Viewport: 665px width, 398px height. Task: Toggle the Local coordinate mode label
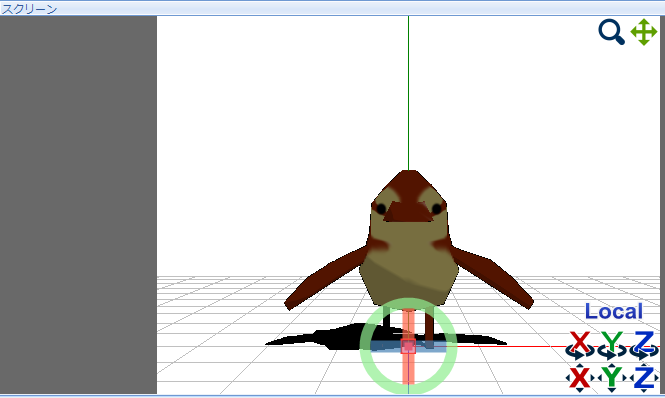pos(614,311)
